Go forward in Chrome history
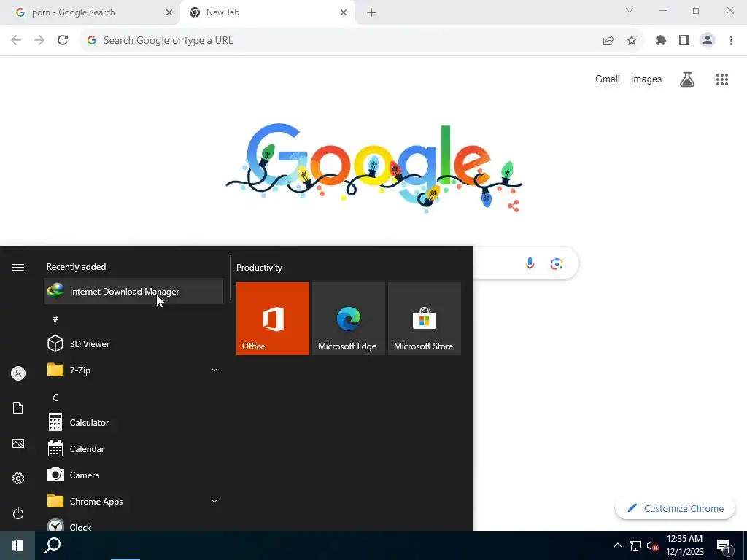 pos(39,41)
